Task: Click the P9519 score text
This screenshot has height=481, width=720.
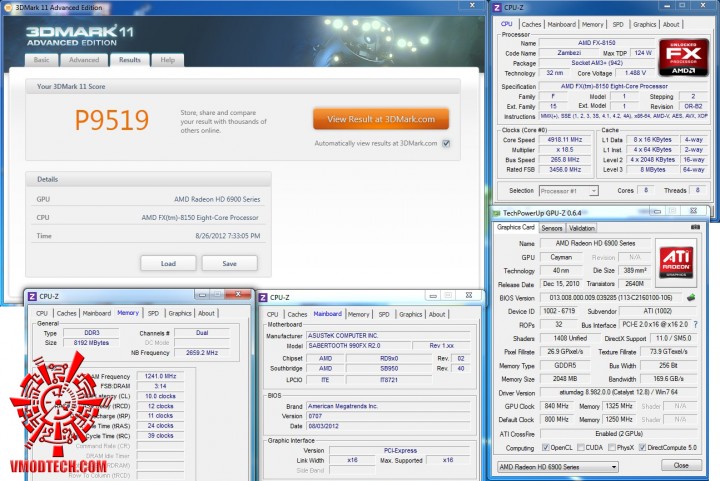Action: [x=112, y=120]
